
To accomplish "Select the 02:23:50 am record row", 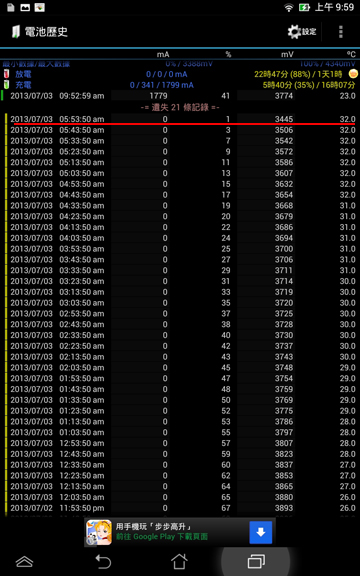I will point(180,346).
